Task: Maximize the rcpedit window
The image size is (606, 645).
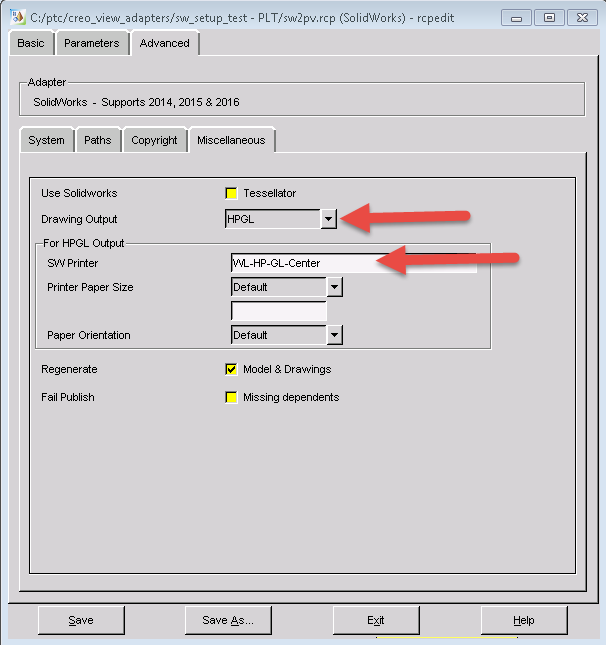Action: tap(549, 18)
